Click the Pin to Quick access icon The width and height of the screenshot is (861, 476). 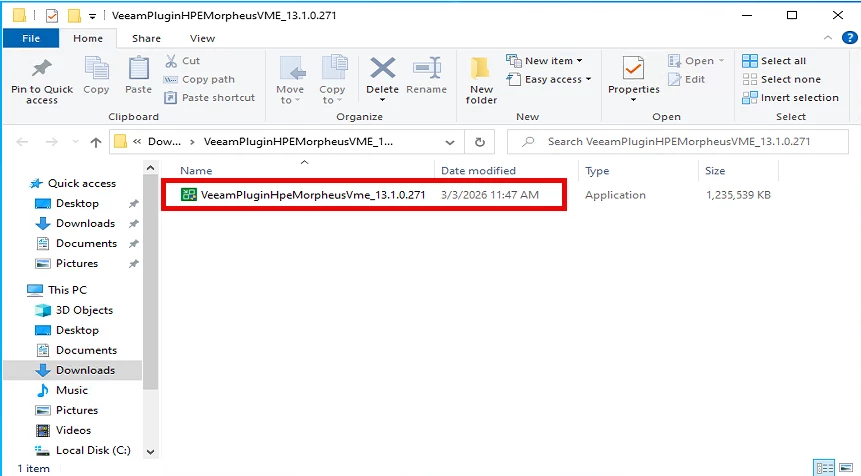coord(42,68)
